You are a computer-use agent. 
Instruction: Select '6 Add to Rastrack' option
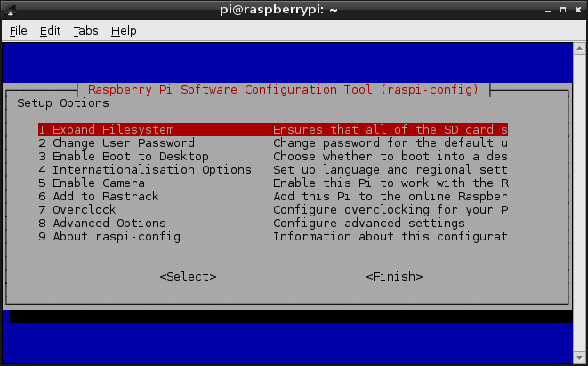tap(99, 196)
